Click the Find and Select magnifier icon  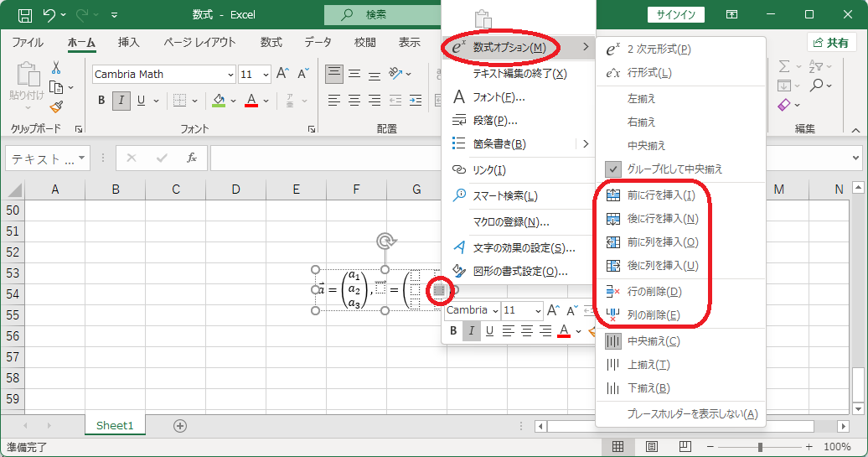[x=817, y=86]
